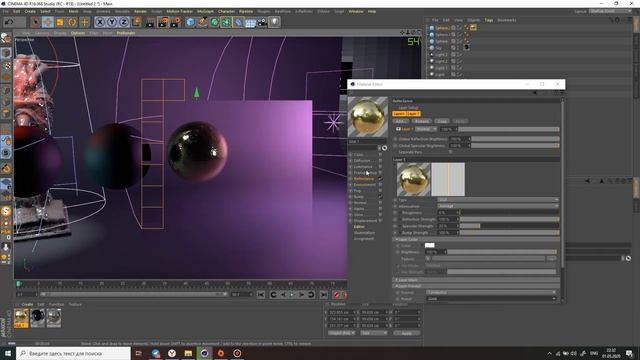Open the Layer 1 blend mode dropdown
The width and height of the screenshot is (640, 360).
pyautogui.click(x=426, y=129)
